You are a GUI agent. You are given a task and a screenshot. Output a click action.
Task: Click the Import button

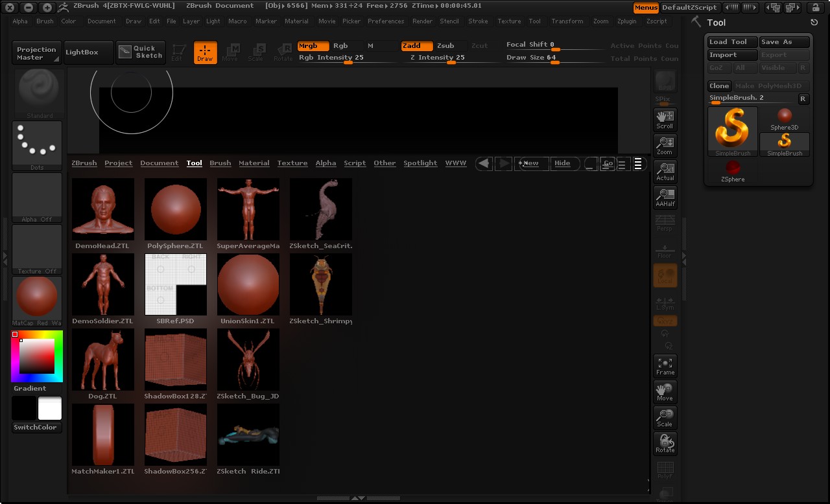click(x=733, y=55)
